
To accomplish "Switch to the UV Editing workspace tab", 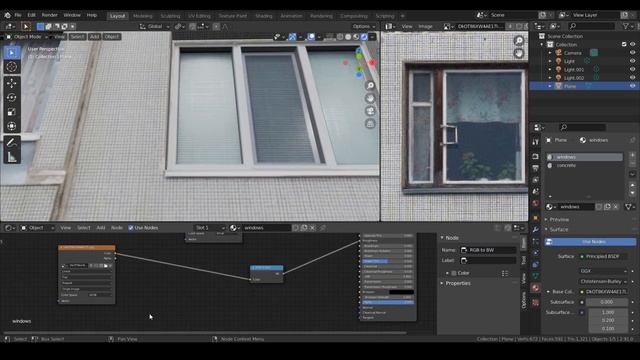I will point(199,16).
